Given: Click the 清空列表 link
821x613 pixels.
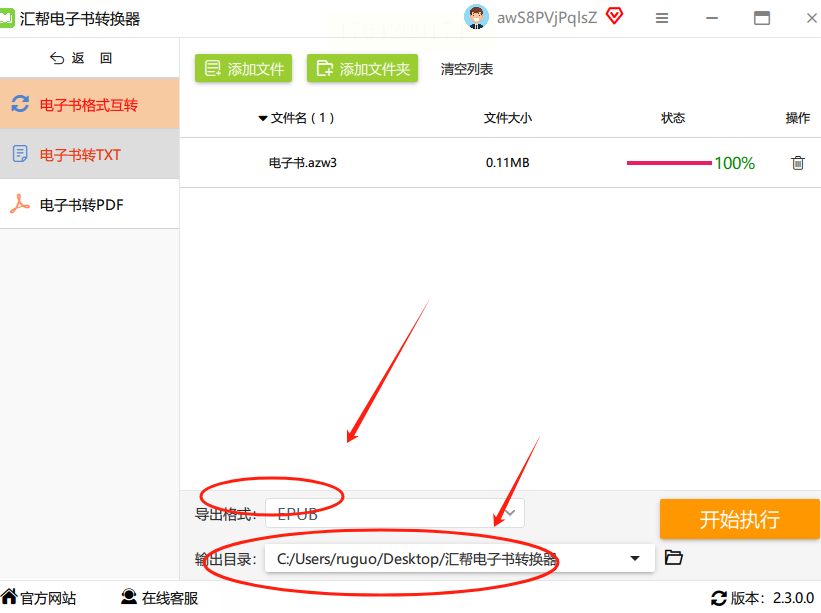Looking at the screenshot, I should click(x=467, y=69).
